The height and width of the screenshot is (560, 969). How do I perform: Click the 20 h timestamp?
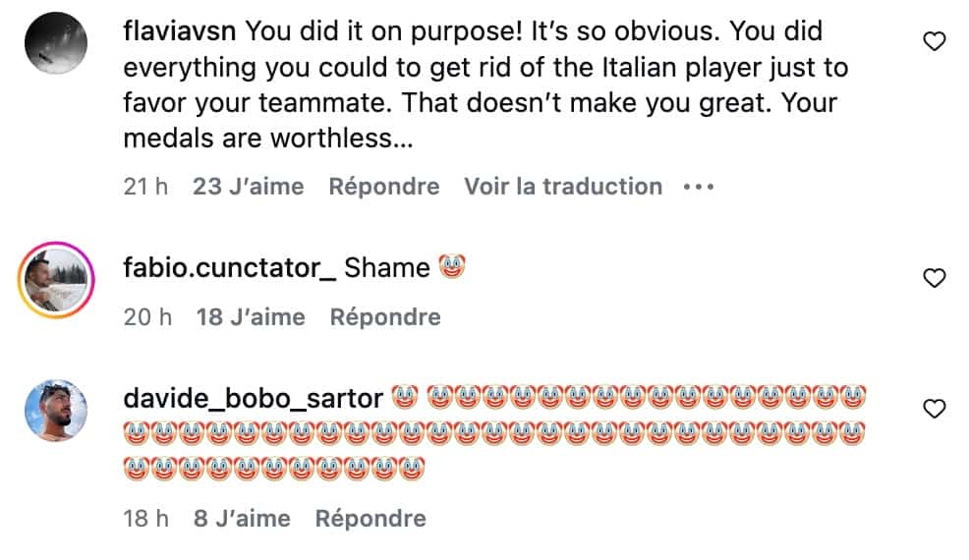click(x=147, y=317)
